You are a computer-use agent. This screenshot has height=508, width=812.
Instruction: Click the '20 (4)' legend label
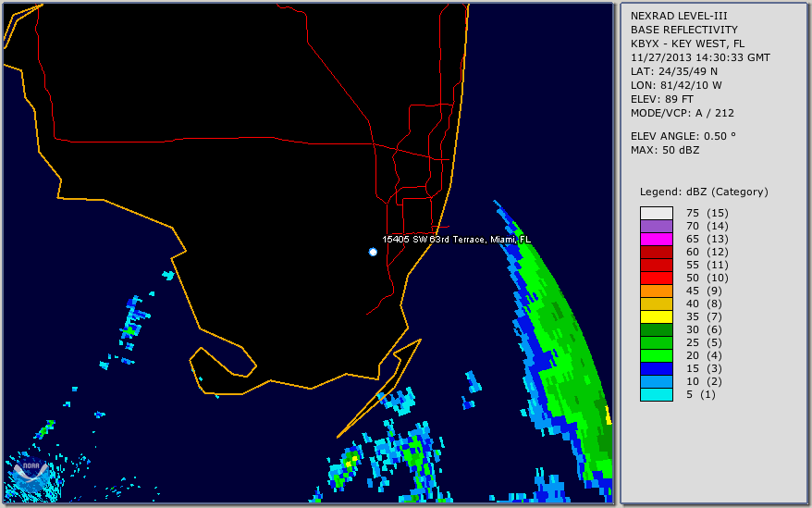(704, 355)
